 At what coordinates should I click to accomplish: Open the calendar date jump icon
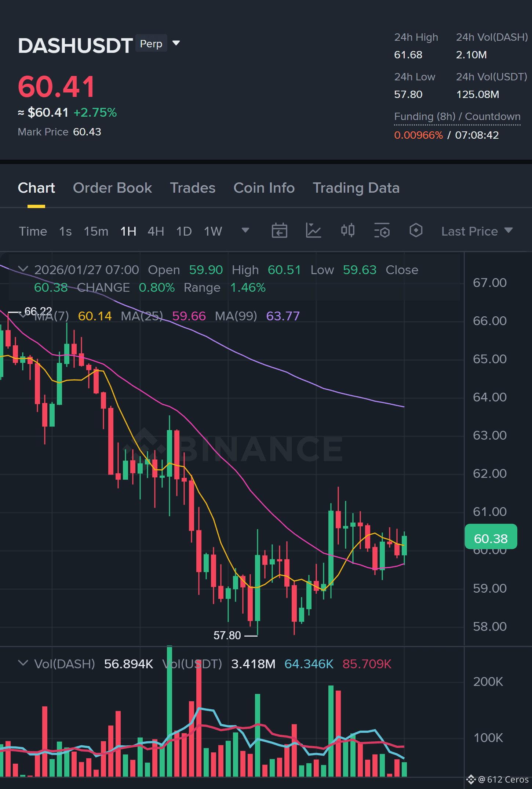click(279, 231)
